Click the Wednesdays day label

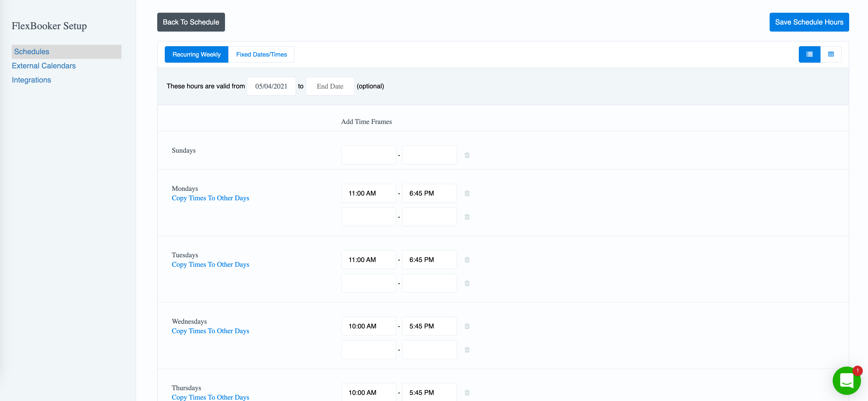pyautogui.click(x=189, y=321)
